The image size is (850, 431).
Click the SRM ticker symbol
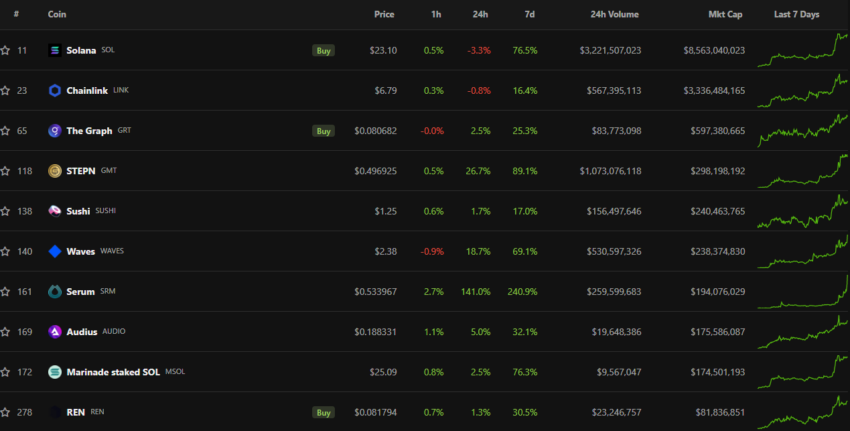108,291
